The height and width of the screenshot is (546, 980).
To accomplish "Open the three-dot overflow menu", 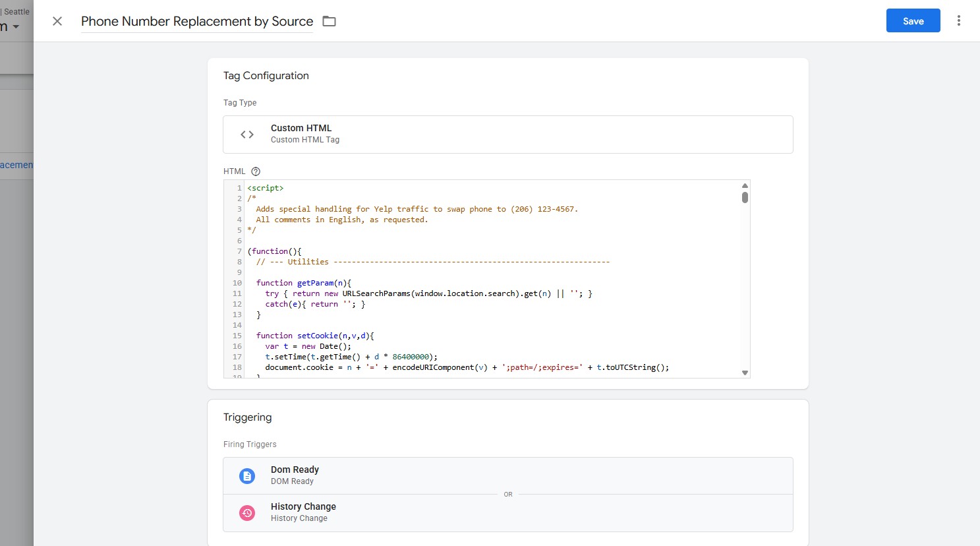I will (958, 20).
